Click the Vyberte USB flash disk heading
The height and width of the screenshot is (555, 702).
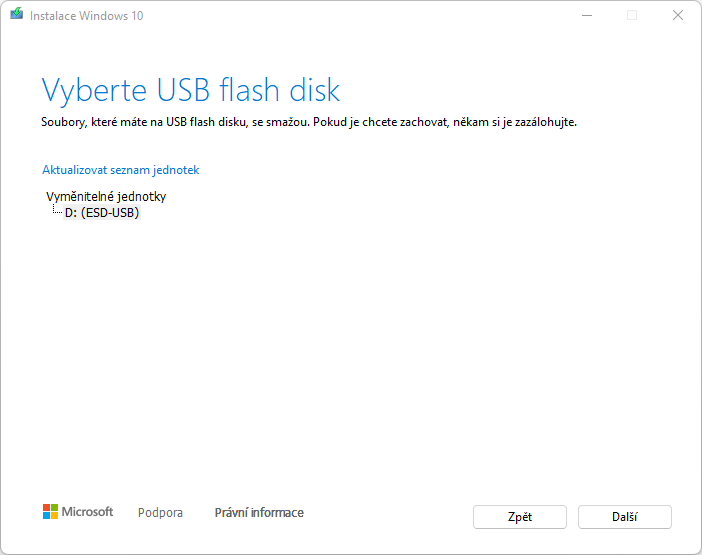191,90
